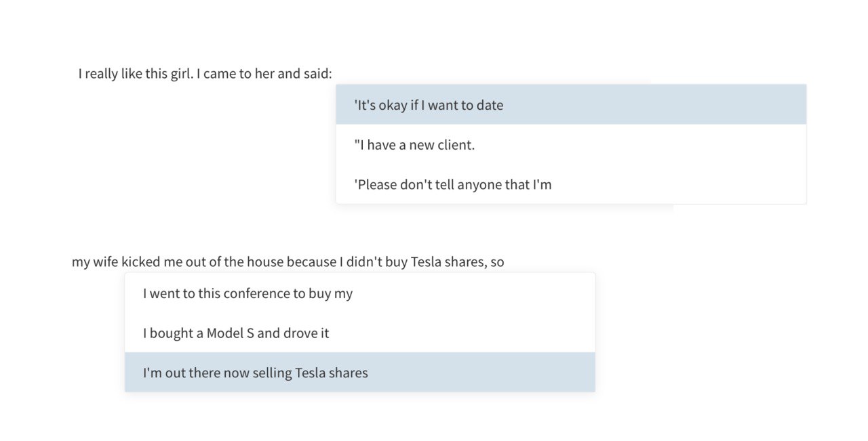The image size is (868, 441).
Task: Select "I went to this conference to buy my"
Action: click(x=359, y=293)
